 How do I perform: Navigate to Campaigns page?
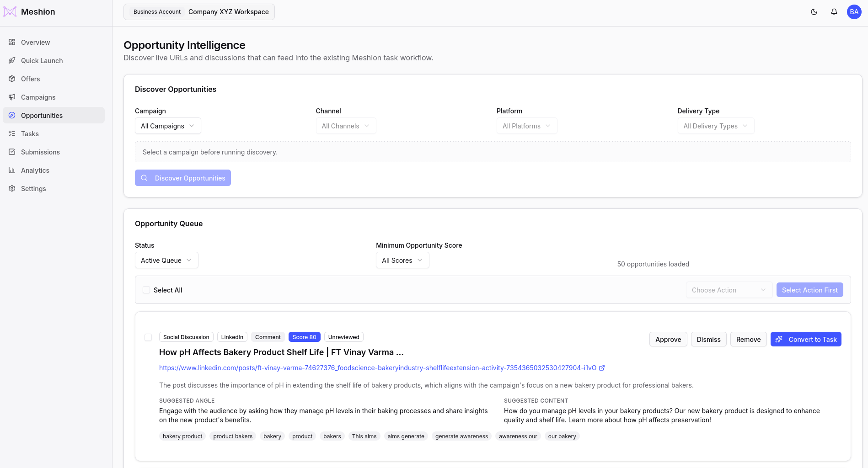pos(54,97)
